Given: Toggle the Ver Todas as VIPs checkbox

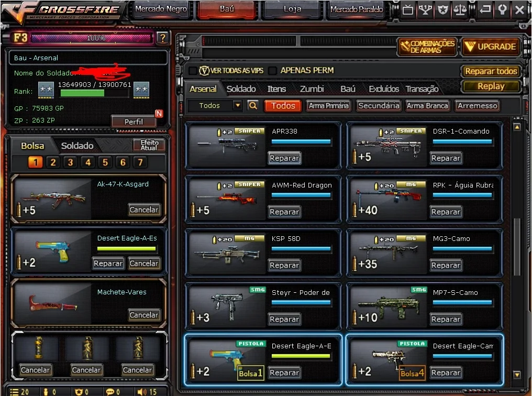Looking at the screenshot, I should click(x=193, y=71).
